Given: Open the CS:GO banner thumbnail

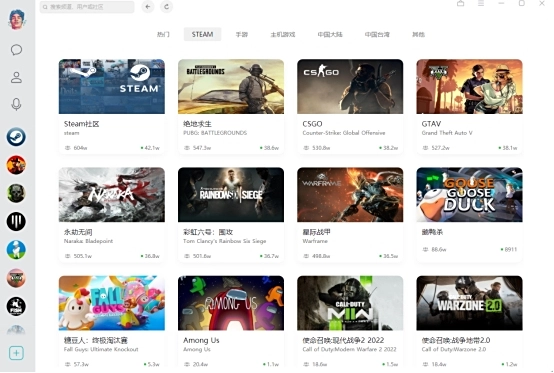Looking at the screenshot, I should coord(350,87).
